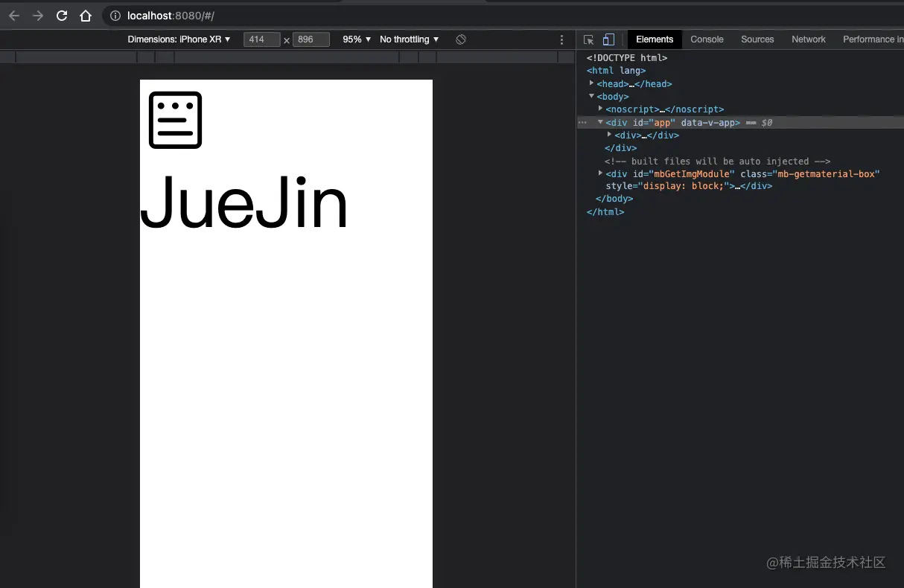904x588 pixels.
Task: Open the No throttling dropdown
Action: pyautogui.click(x=409, y=39)
